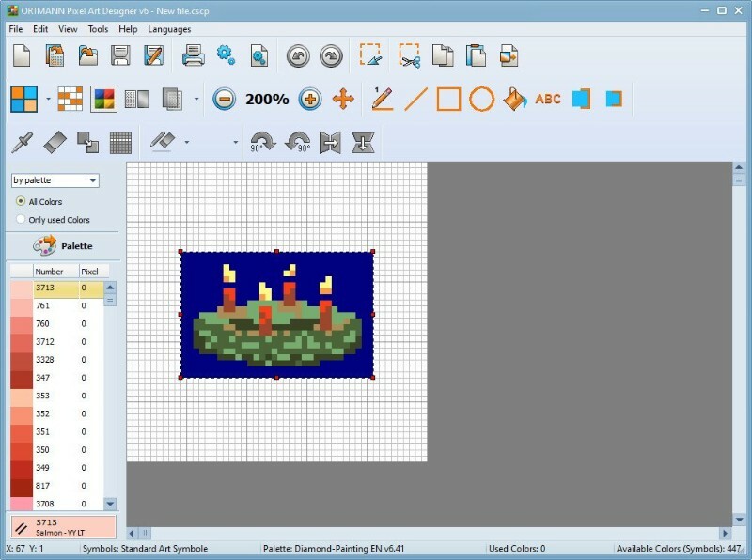752x560 pixels.
Task: Select the Pencil drawing tool
Action: click(382, 99)
